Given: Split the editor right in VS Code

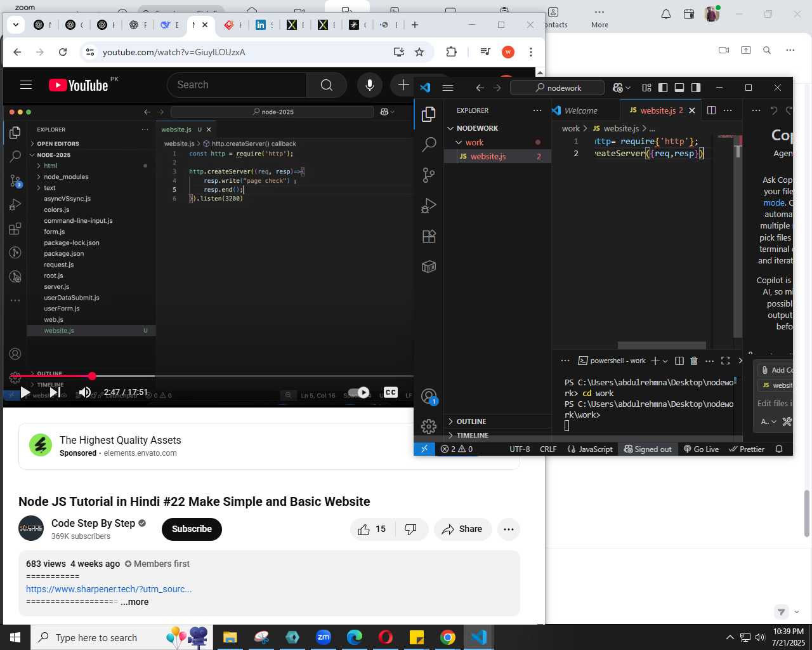Looking at the screenshot, I should (711, 110).
